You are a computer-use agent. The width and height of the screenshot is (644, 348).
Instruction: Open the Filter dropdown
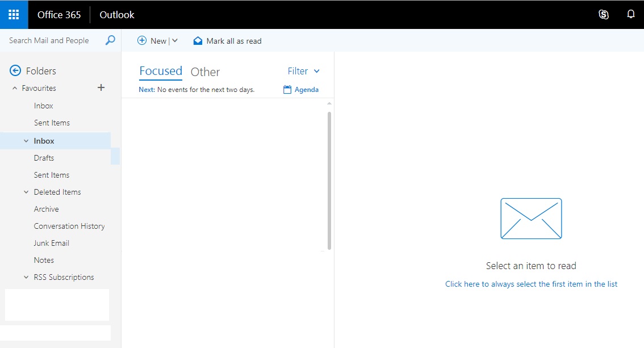(303, 71)
